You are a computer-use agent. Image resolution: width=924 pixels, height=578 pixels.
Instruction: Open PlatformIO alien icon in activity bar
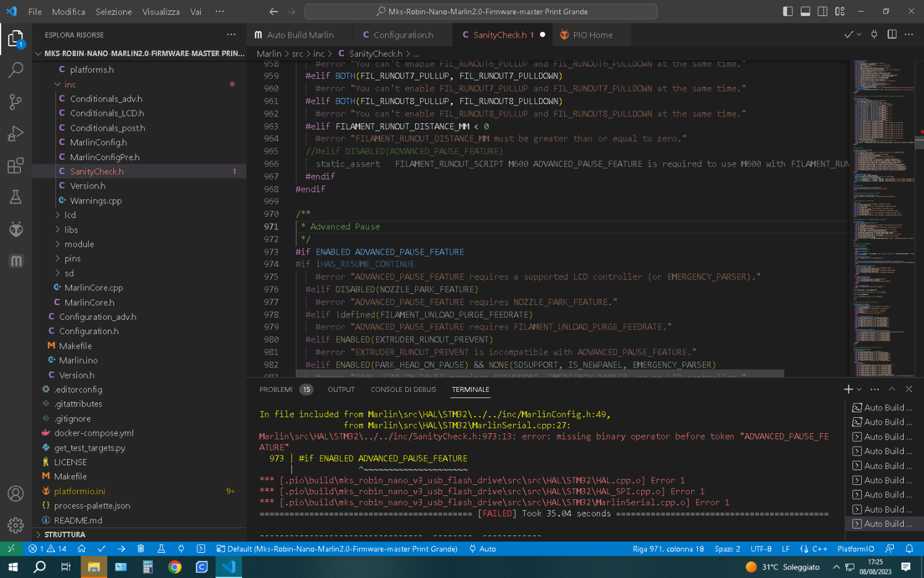[x=16, y=229]
